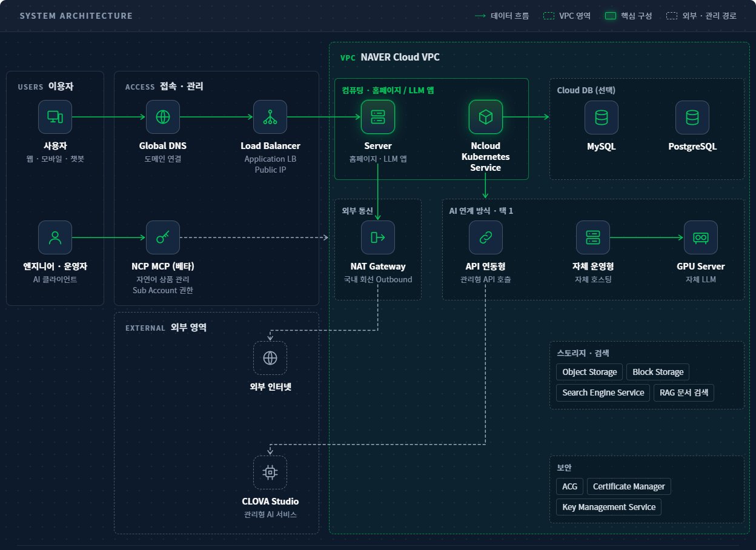Click the CLOVA Studio chip icon
The image size is (756, 550).
(x=270, y=472)
